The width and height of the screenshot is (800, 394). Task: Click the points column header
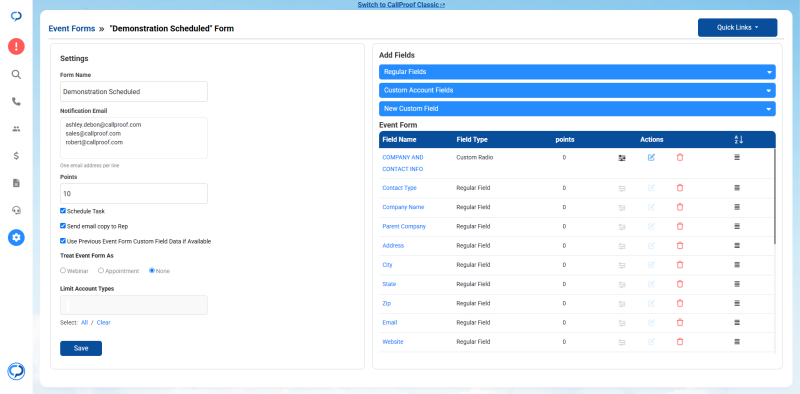pos(565,139)
